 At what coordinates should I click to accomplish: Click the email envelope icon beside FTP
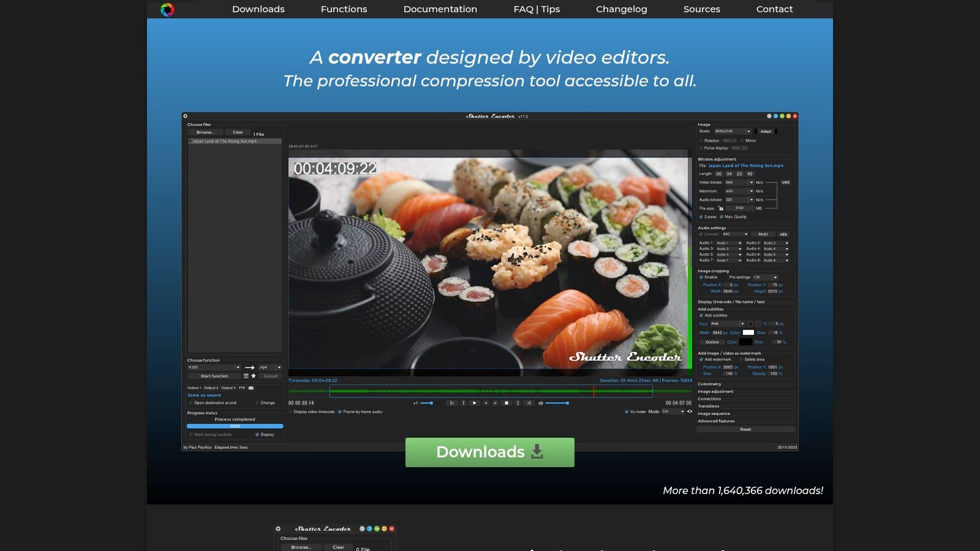(251, 388)
